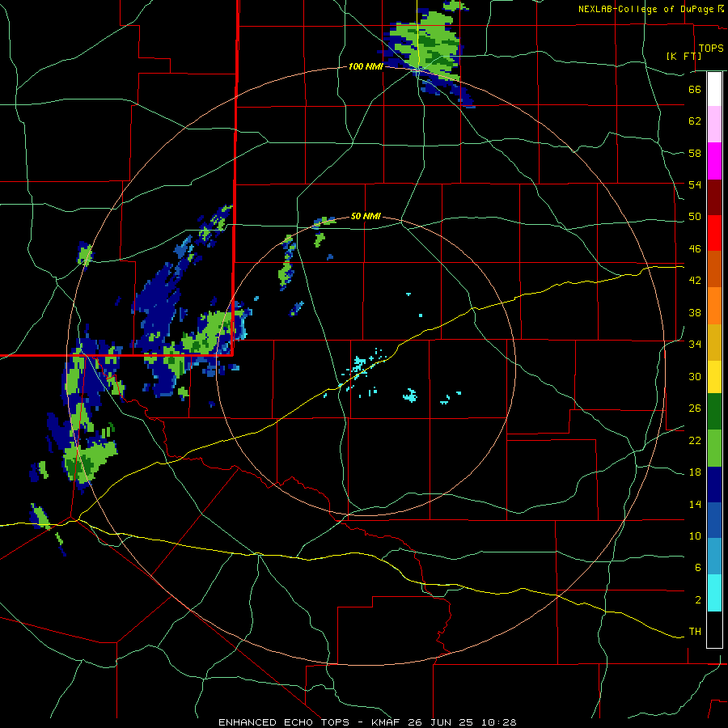Click legend value 2
The height and width of the screenshot is (728, 728).
[698, 600]
